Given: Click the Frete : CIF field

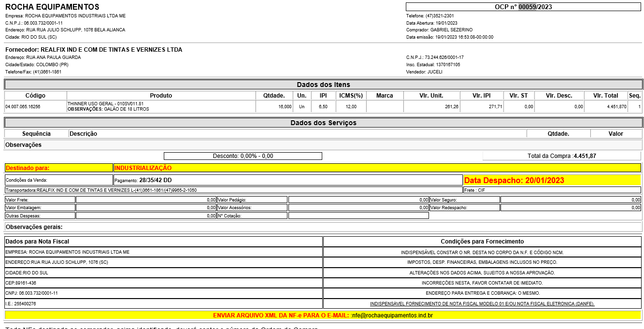Looking at the screenshot, I should 552,190.
